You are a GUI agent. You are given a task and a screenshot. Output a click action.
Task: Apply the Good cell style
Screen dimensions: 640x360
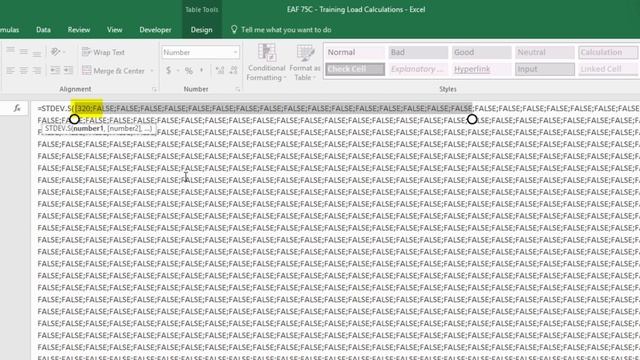[x=481, y=52]
